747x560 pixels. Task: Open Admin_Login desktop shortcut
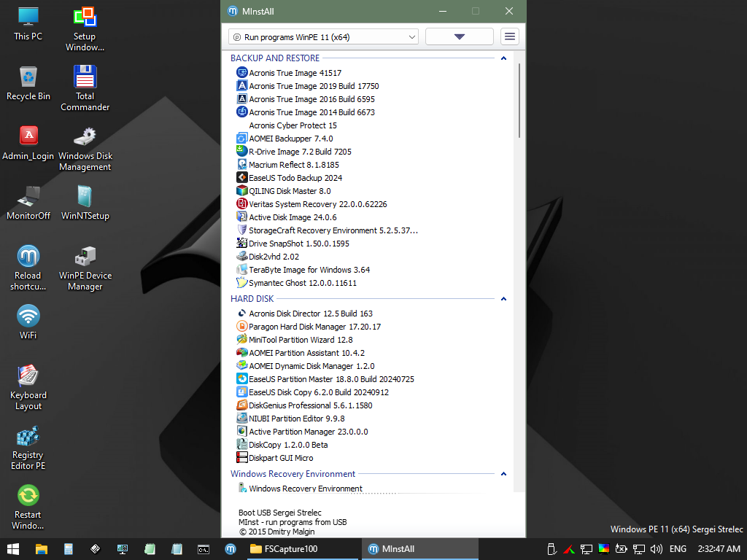[x=28, y=144]
